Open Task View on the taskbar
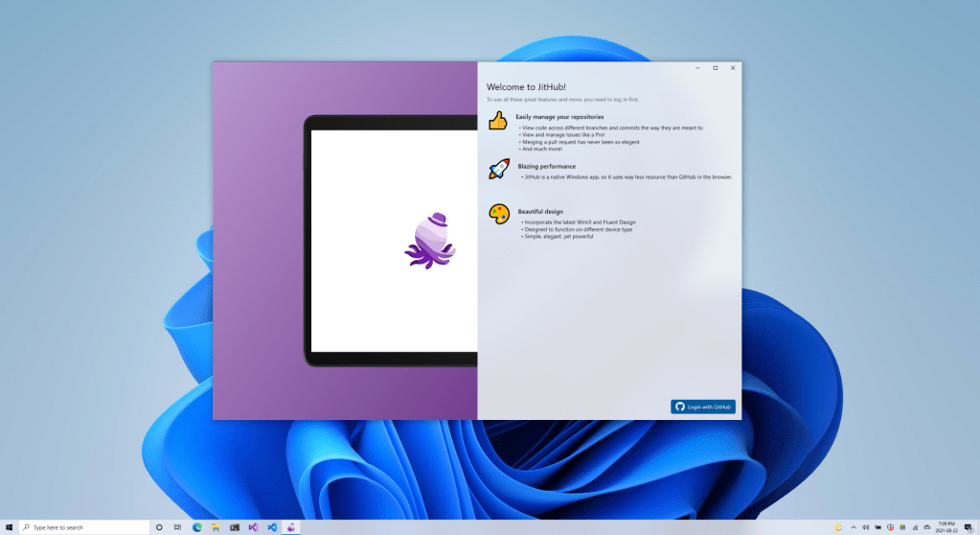Screen dimensions: 980x535 178,527
